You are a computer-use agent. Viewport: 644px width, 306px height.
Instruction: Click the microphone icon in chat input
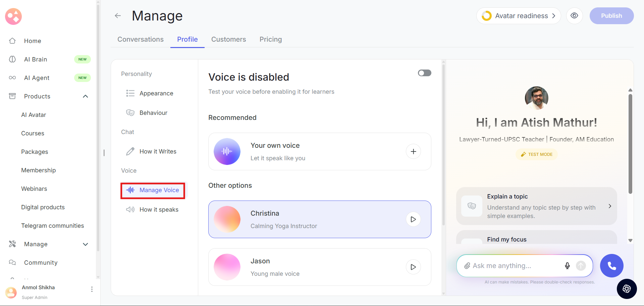[567, 266]
